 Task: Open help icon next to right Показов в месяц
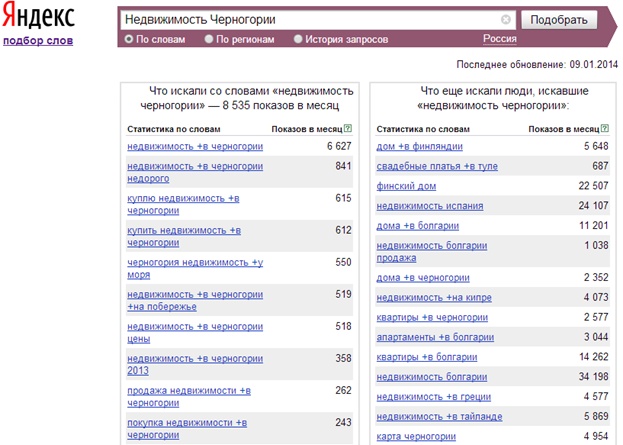605,128
